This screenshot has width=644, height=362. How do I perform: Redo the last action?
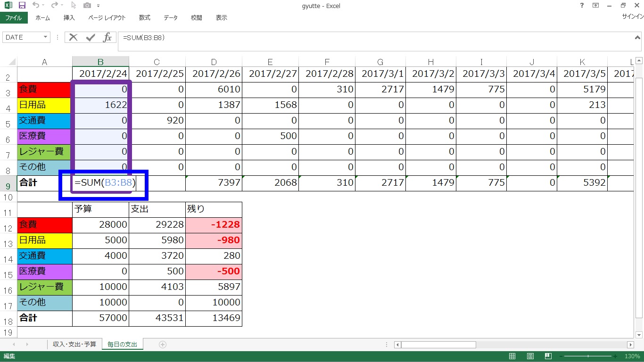[x=54, y=6]
